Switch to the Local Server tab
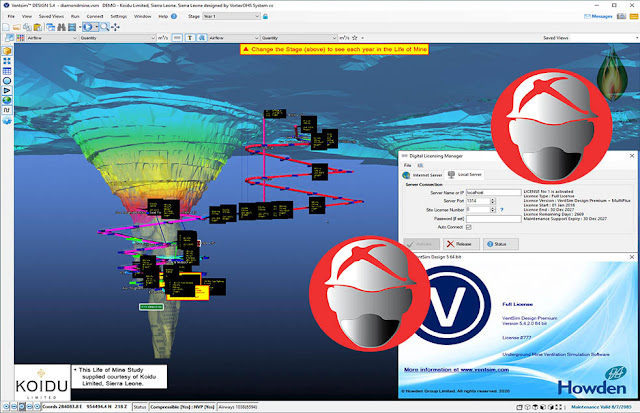Image resolution: width=640 pixels, height=413 pixels. [x=464, y=174]
